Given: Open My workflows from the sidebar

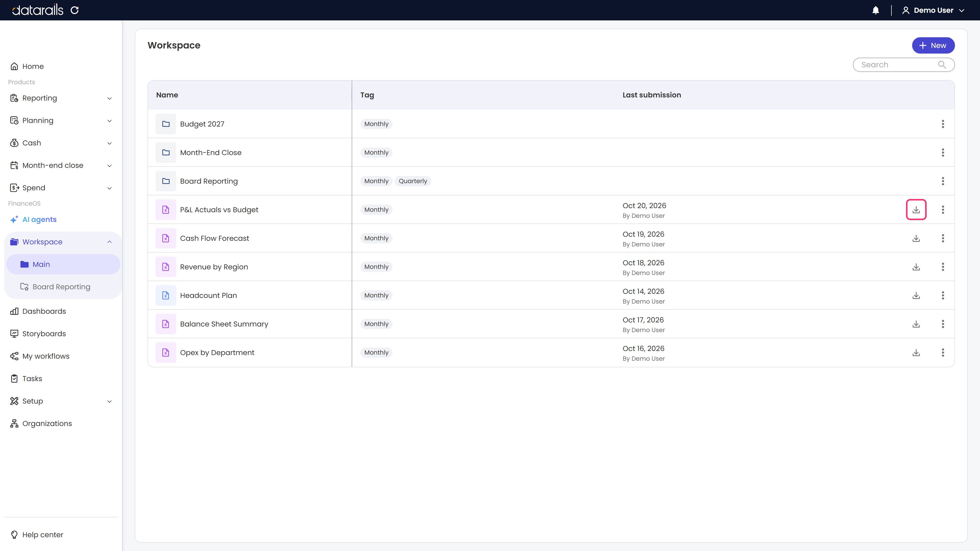Looking at the screenshot, I should pyautogui.click(x=40, y=356).
